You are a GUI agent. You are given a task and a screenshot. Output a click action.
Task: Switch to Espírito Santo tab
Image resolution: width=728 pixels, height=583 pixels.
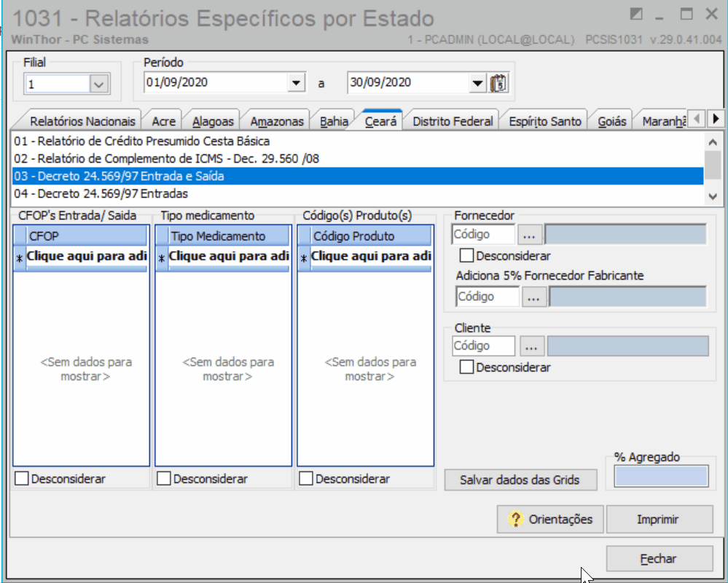click(x=545, y=121)
